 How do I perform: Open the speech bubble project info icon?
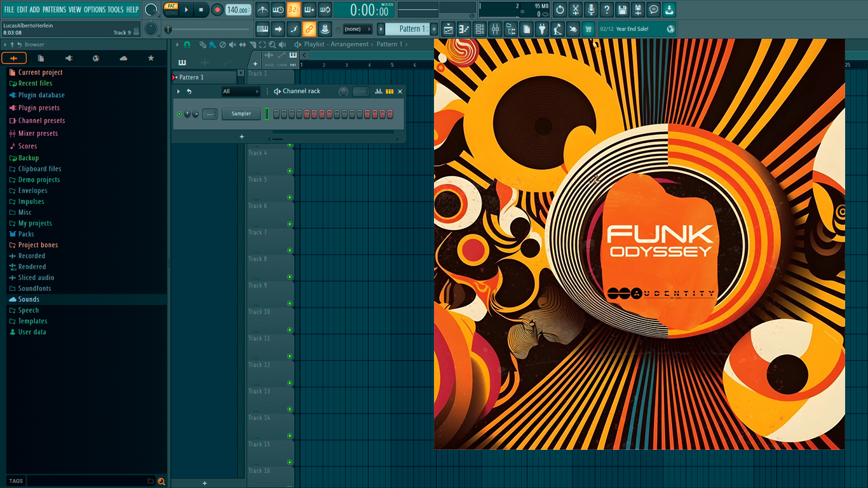(x=654, y=10)
